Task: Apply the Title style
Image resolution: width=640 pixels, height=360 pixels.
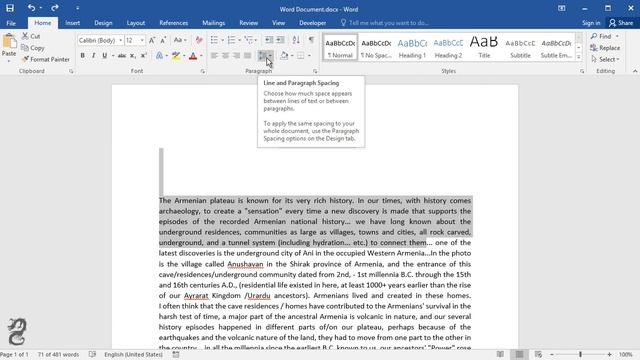Action: [x=484, y=47]
